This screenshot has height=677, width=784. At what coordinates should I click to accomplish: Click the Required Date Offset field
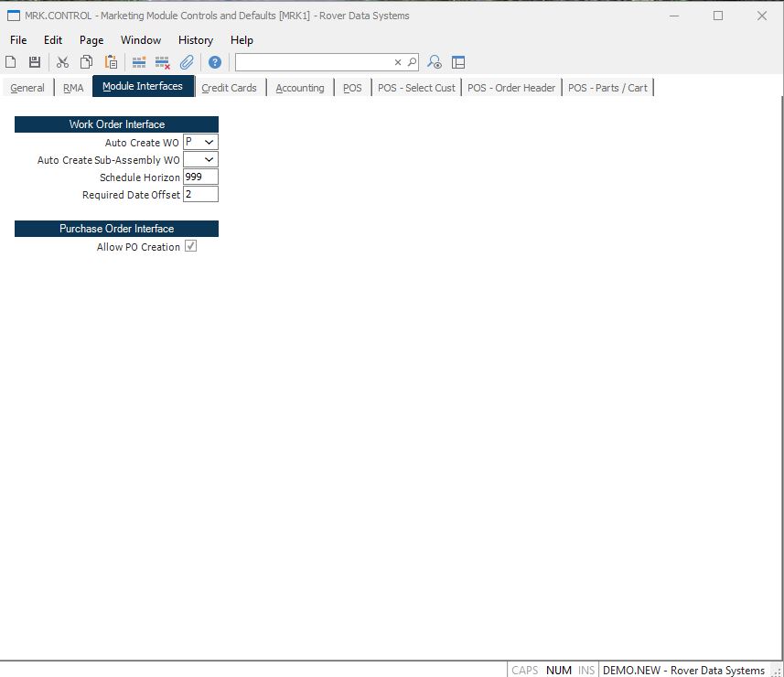(200, 195)
